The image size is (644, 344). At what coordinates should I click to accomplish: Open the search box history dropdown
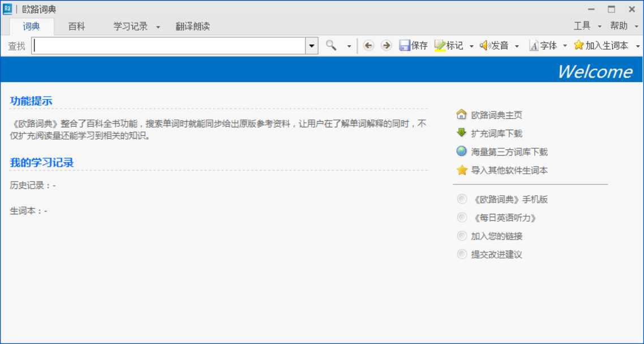click(x=311, y=46)
